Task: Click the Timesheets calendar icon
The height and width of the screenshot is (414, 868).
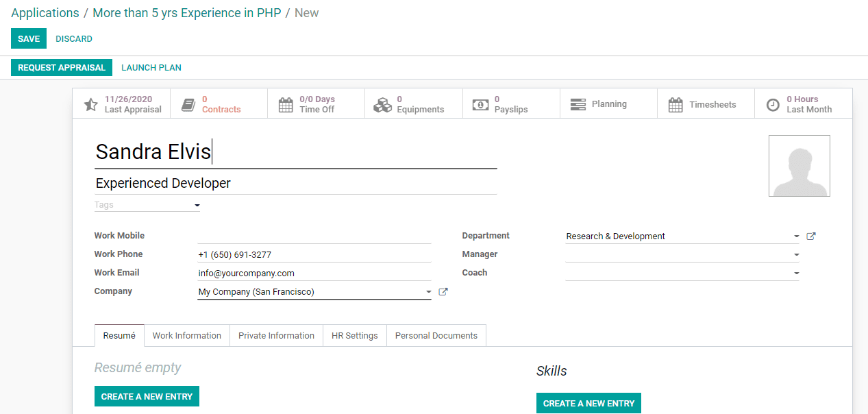Action: (x=675, y=105)
